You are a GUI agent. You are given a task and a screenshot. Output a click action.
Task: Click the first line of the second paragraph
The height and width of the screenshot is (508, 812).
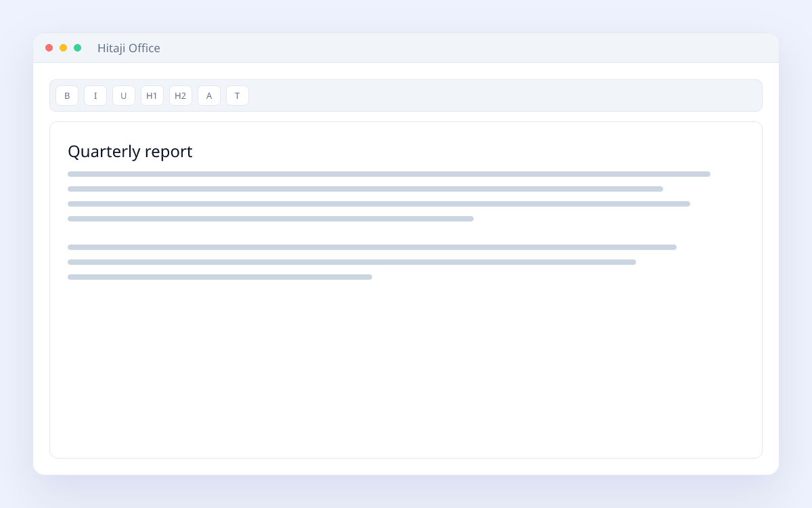pos(372,247)
